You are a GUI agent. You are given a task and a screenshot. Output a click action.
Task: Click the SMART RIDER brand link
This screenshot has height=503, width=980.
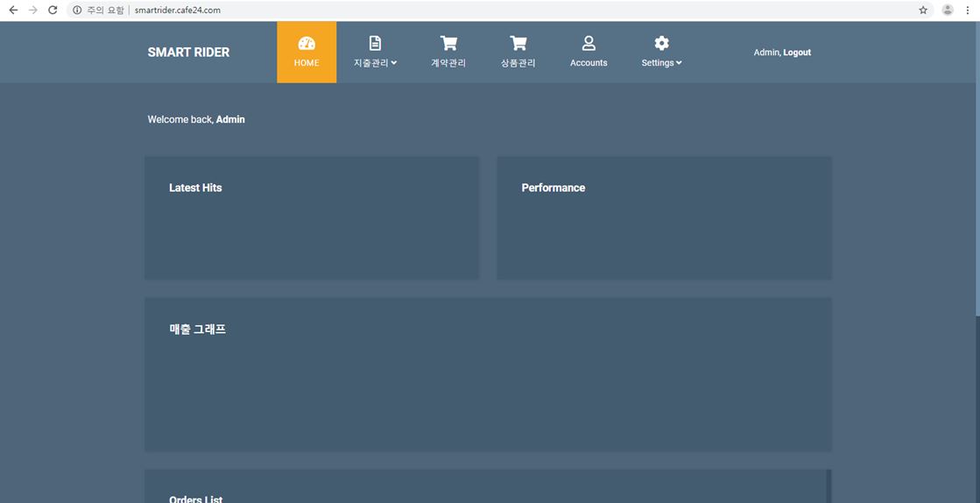tap(189, 53)
